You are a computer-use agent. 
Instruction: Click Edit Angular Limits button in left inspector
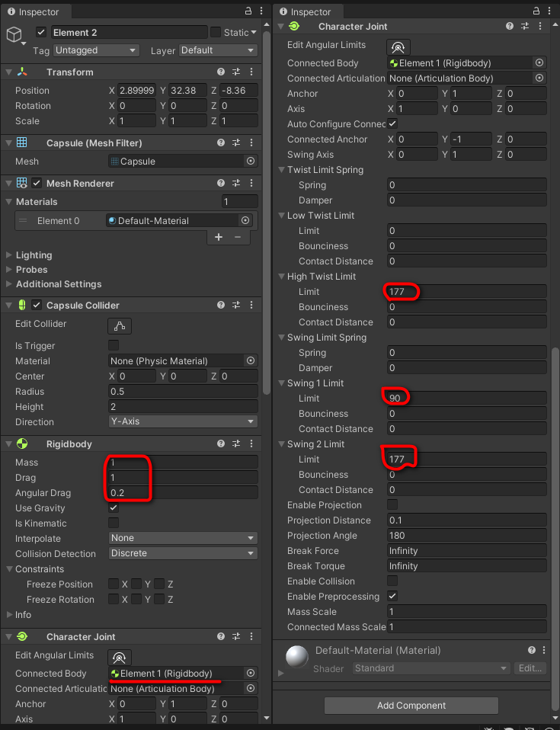[x=119, y=657]
